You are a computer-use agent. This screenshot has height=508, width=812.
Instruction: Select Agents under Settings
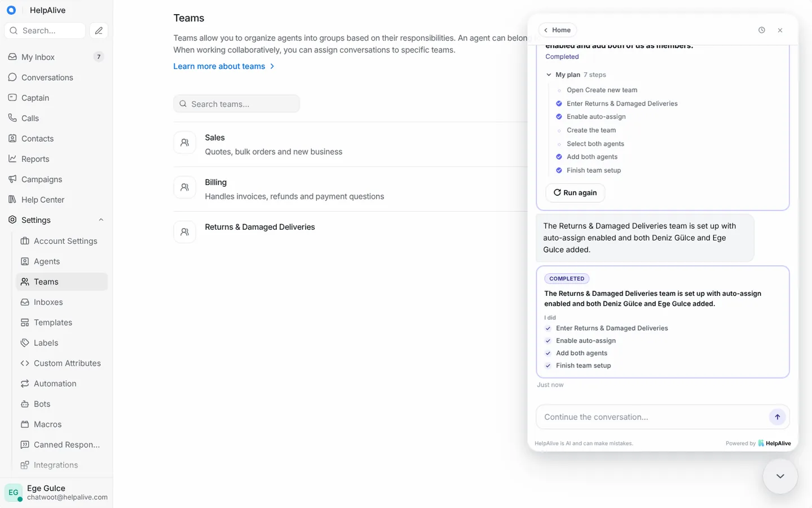pyautogui.click(x=62, y=261)
